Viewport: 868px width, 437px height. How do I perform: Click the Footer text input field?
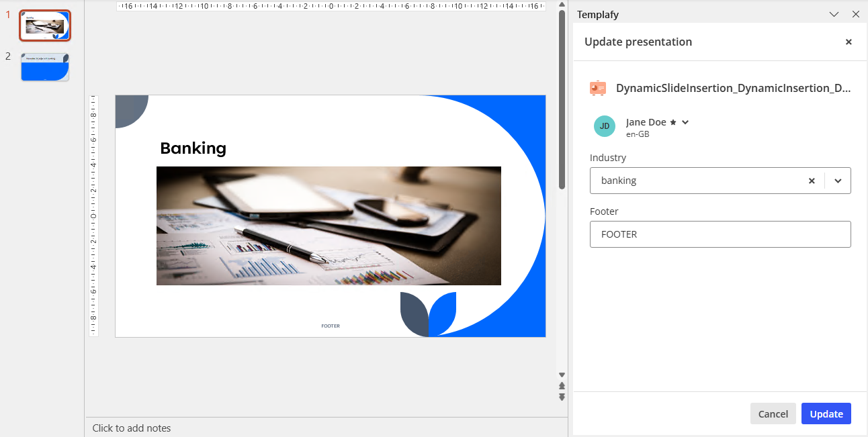click(x=720, y=234)
